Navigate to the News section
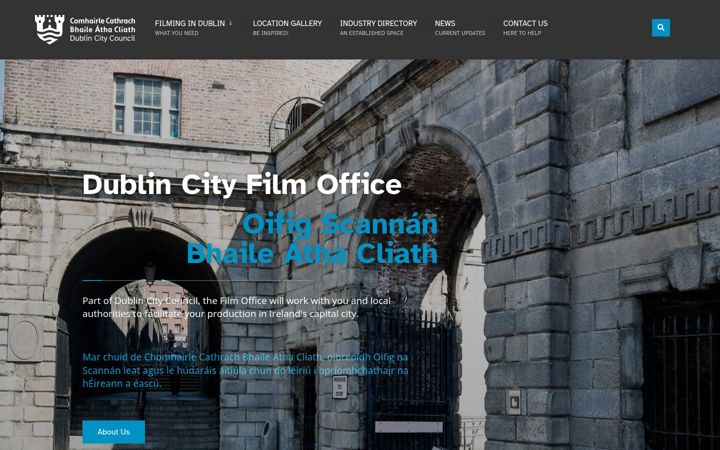The image size is (720, 450). pos(445,23)
